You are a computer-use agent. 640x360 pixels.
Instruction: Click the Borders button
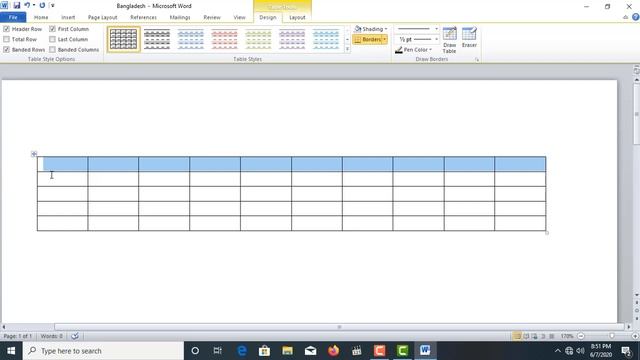(x=367, y=40)
